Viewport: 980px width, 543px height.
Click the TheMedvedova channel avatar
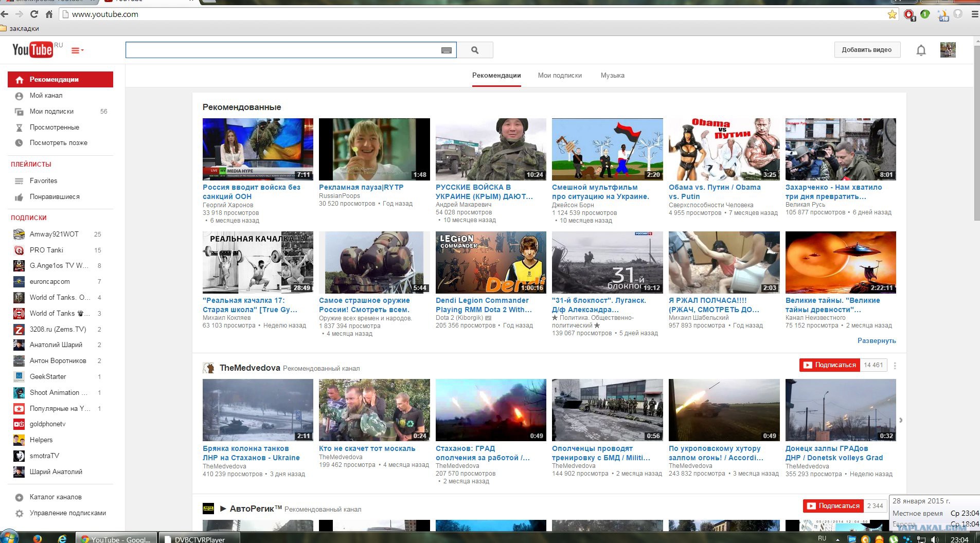click(x=208, y=368)
